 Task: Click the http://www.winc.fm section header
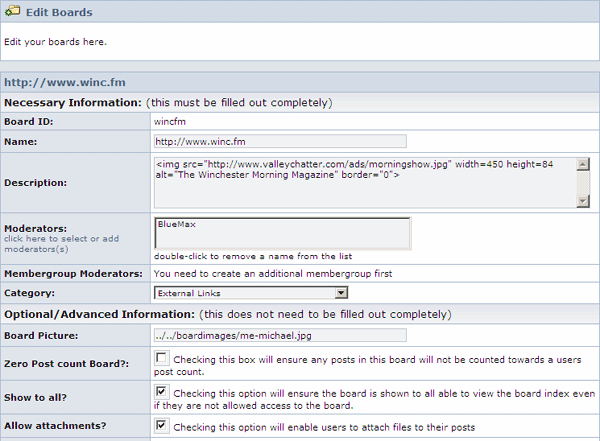pyautogui.click(x=64, y=82)
